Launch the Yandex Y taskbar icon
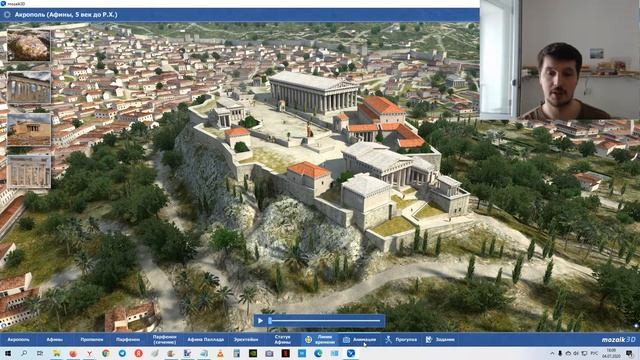The height and width of the screenshot is (360, 640). click(x=89, y=353)
